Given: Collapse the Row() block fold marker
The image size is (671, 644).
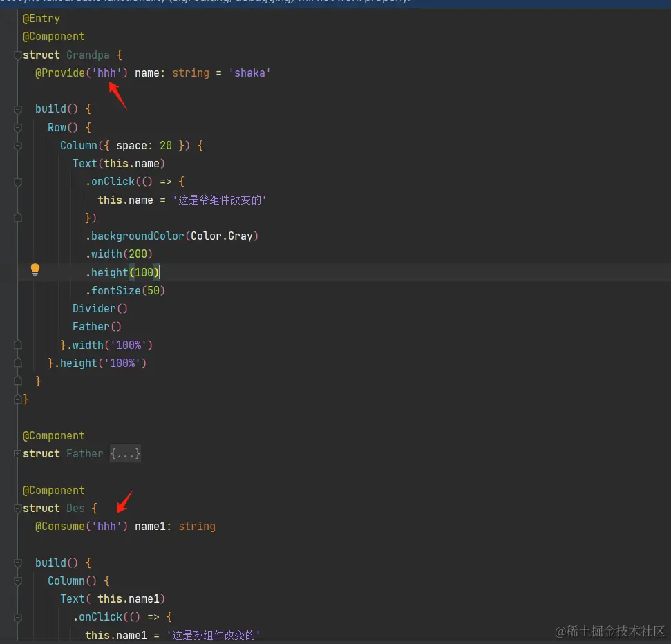Looking at the screenshot, I should point(17,128).
